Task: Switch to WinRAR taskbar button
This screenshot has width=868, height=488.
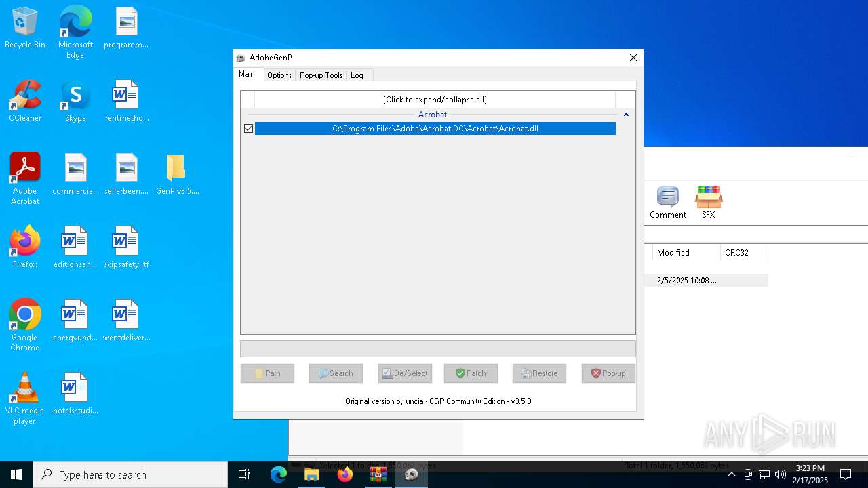Action: point(378,474)
